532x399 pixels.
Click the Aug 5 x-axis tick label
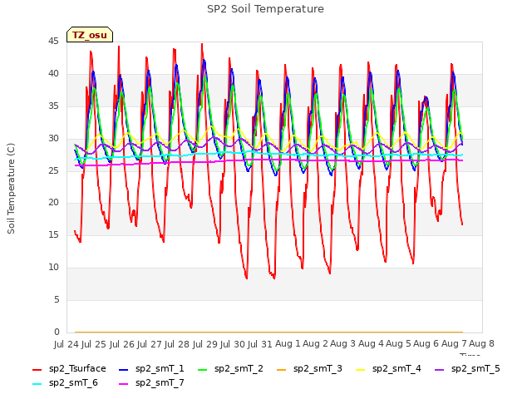pyautogui.click(x=398, y=344)
